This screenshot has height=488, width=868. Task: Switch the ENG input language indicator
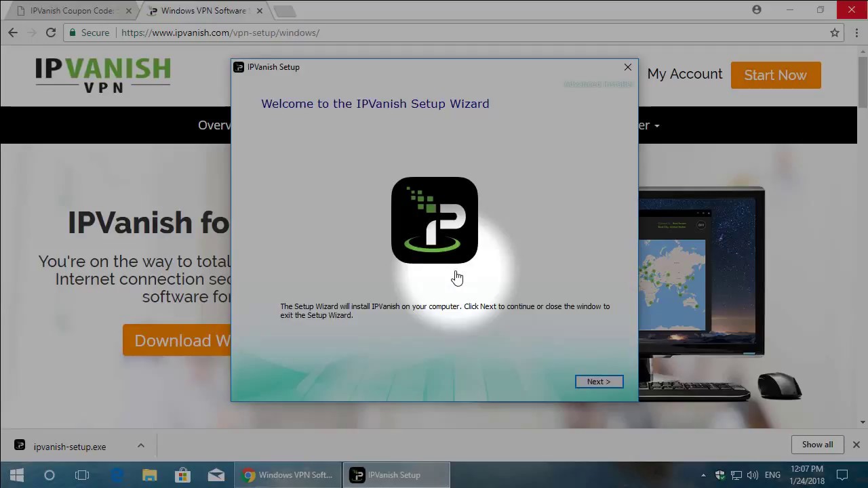click(772, 475)
